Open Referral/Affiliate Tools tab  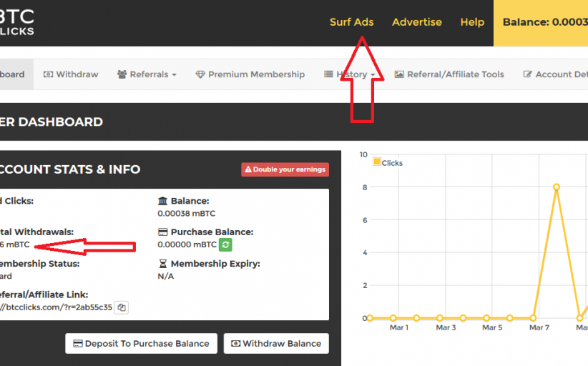[x=449, y=74]
